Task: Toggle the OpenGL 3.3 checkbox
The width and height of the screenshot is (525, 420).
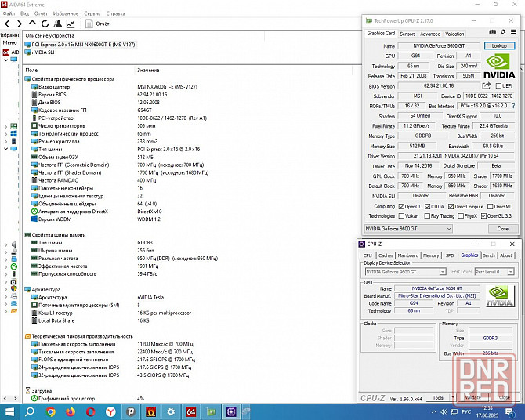Action: (483, 216)
